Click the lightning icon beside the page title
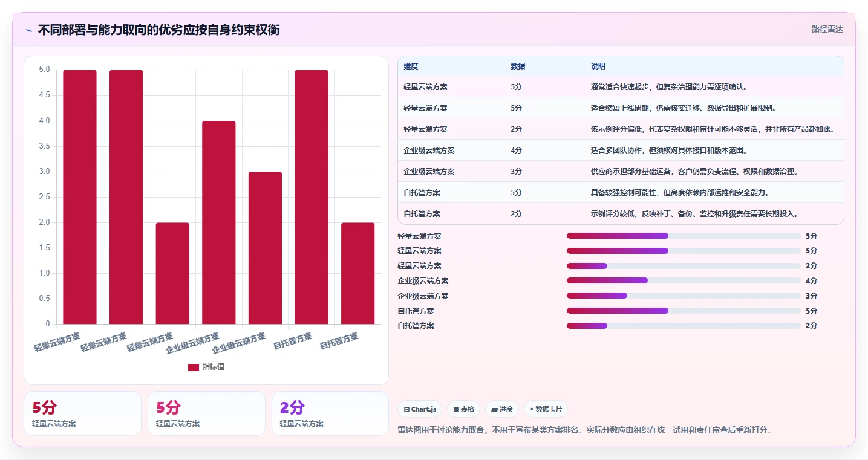The image size is (868, 460). click(x=28, y=30)
